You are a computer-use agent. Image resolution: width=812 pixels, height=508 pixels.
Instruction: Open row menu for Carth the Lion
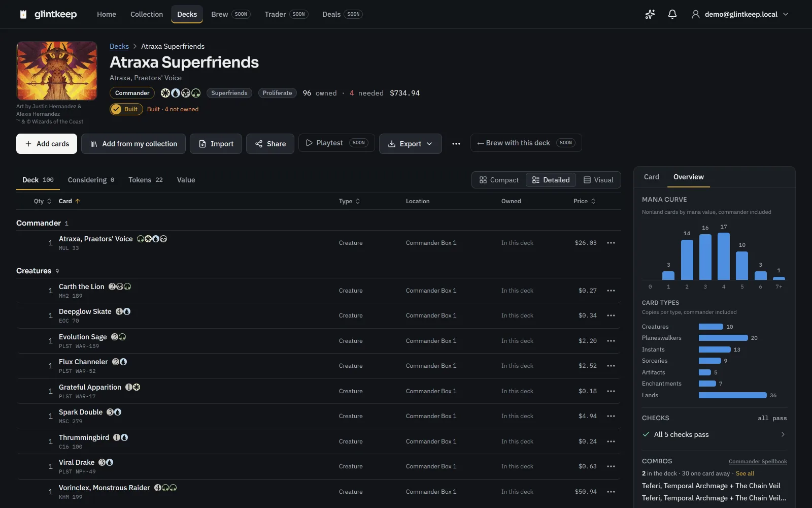tap(611, 291)
